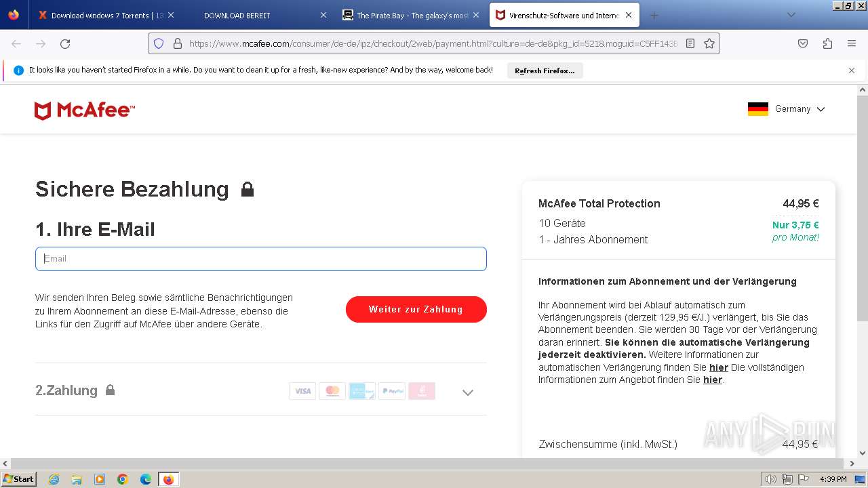Screen dimensions: 868x488
Task: Dismiss the refresh Firefox notification bar
Action: (x=852, y=70)
